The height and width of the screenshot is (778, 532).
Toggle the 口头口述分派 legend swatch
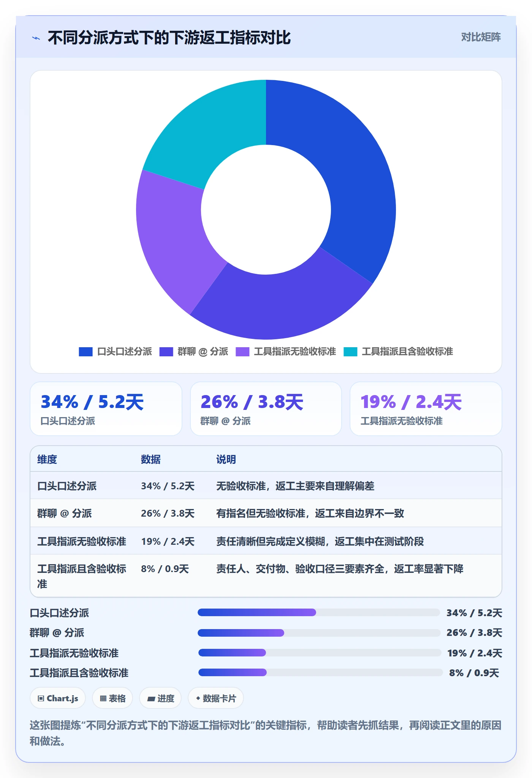pos(85,352)
